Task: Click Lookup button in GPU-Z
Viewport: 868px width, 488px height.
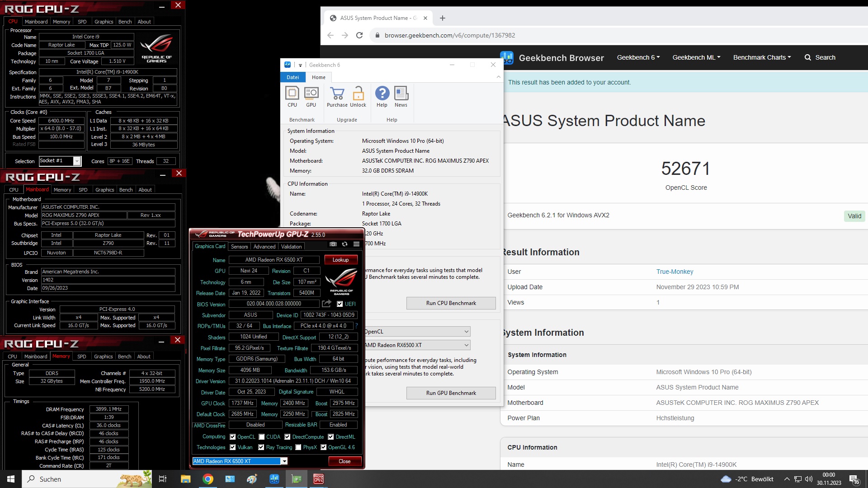Action: [340, 260]
